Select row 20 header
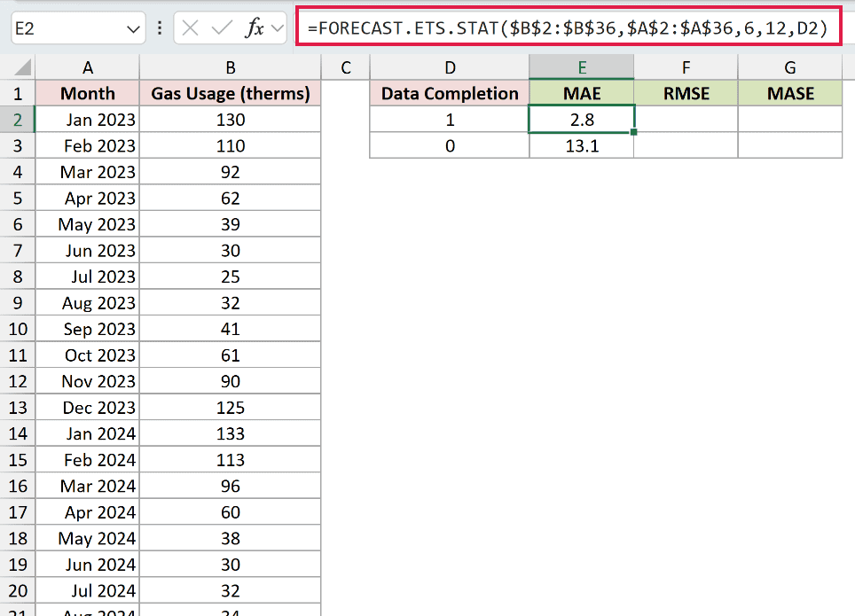The width and height of the screenshot is (855, 616). 18,590
